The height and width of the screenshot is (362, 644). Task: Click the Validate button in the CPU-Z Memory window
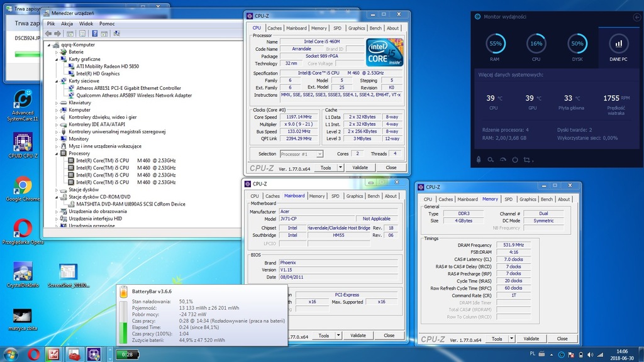531,339
